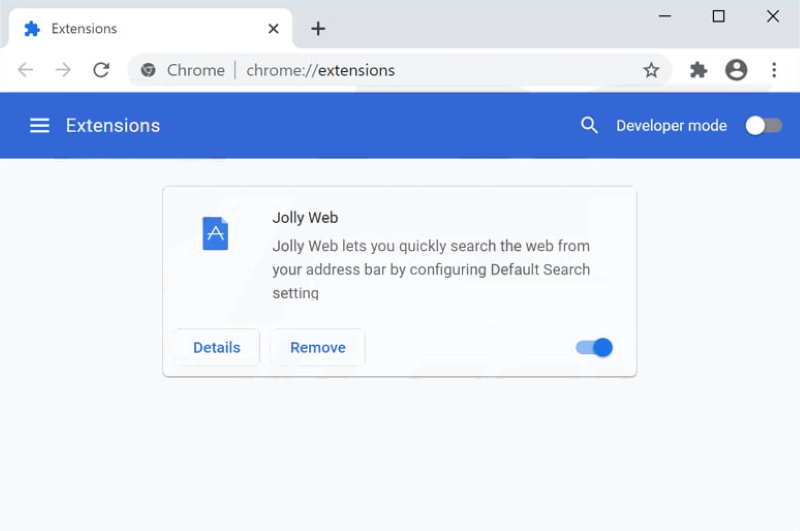This screenshot has width=800, height=531.
Task: Open a new tab with the plus button
Action: [318, 29]
